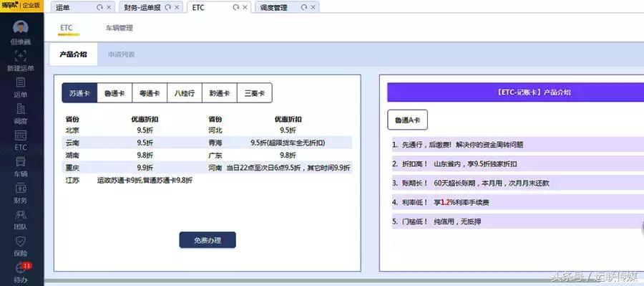Open 待办 with 11 notifications
The width and height of the screenshot is (644, 286).
[x=21, y=272]
